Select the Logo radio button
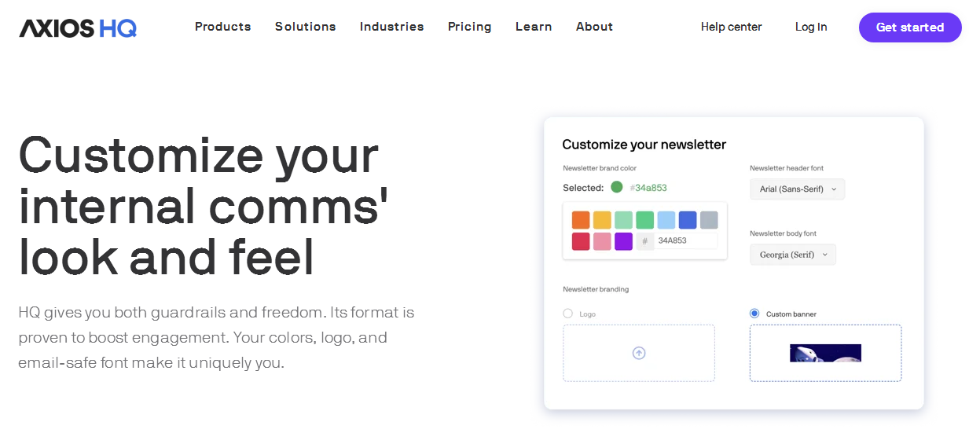980x433 pixels. point(568,314)
